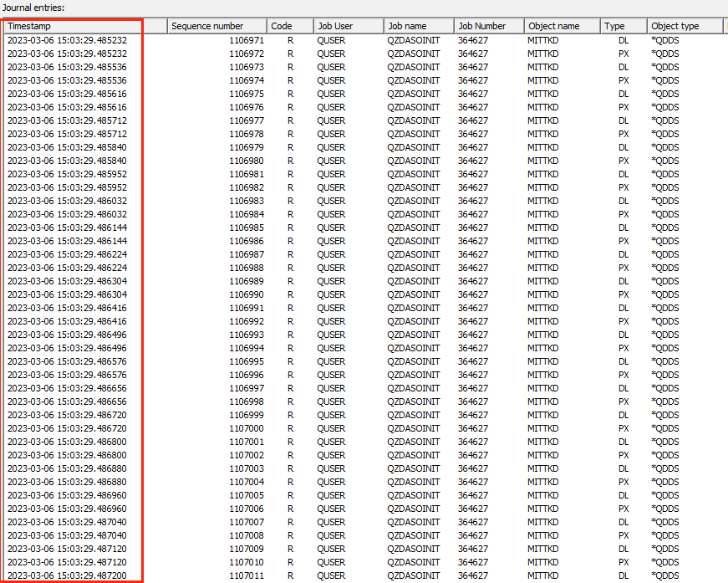Click the Object type column header
This screenshot has height=583, width=728.
[684, 26]
